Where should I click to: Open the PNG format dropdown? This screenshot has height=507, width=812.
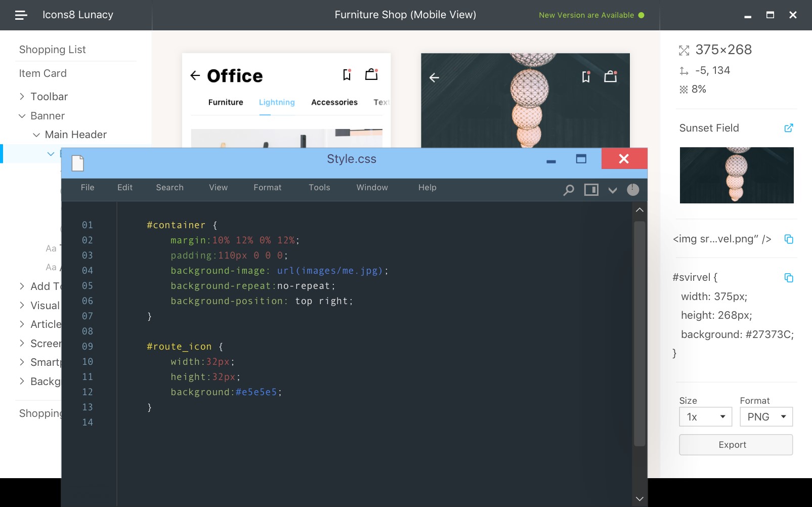click(766, 417)
